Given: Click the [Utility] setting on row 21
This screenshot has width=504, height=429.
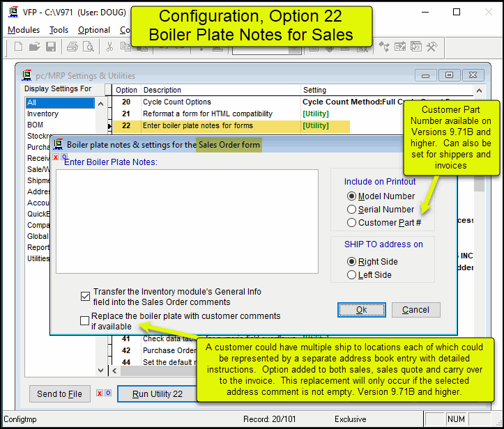Looking at the screenshot, I should point(316,114).
